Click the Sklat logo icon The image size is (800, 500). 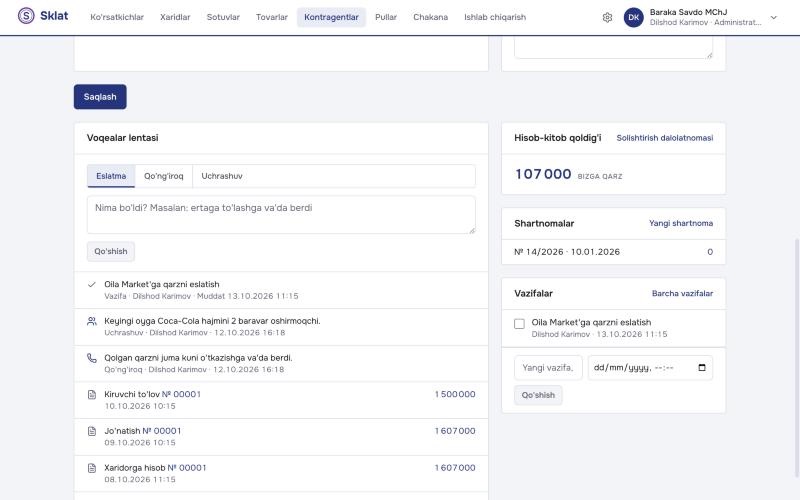(26, 16)
